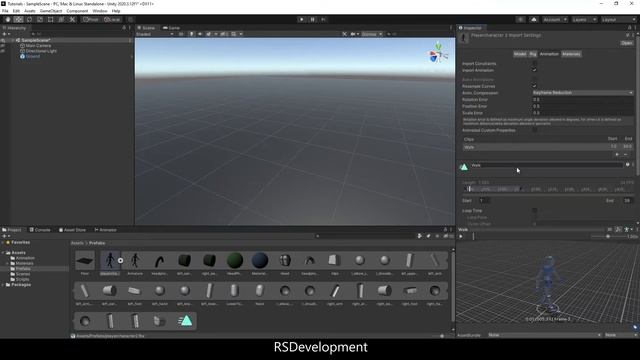This screenshot has width=640, height=360.
Task: Select the Walk clip in Clips list
Action: (x=547, y=147)
